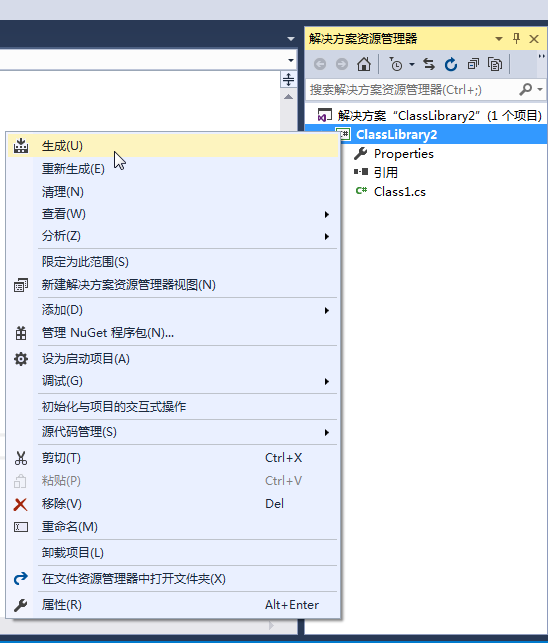Open 属性(R) from context menu
The height and width of the screenshot is (643, 548).
pos(173,604)
